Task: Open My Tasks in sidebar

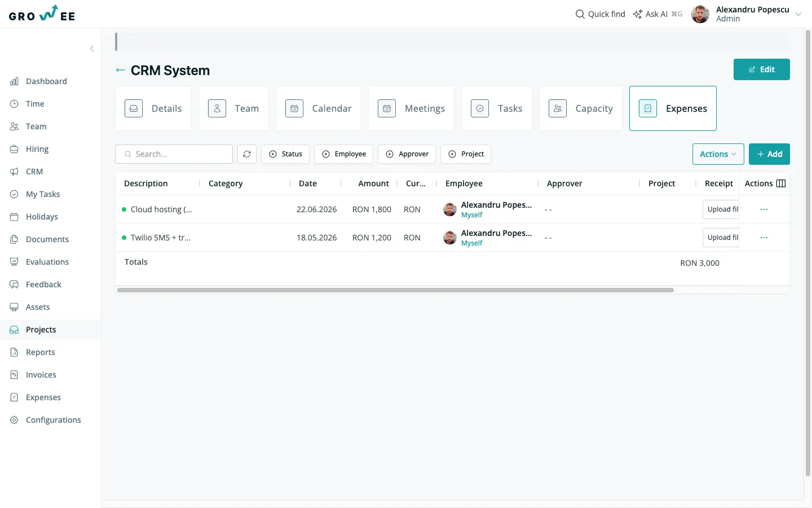Action: tap(43, 194)
